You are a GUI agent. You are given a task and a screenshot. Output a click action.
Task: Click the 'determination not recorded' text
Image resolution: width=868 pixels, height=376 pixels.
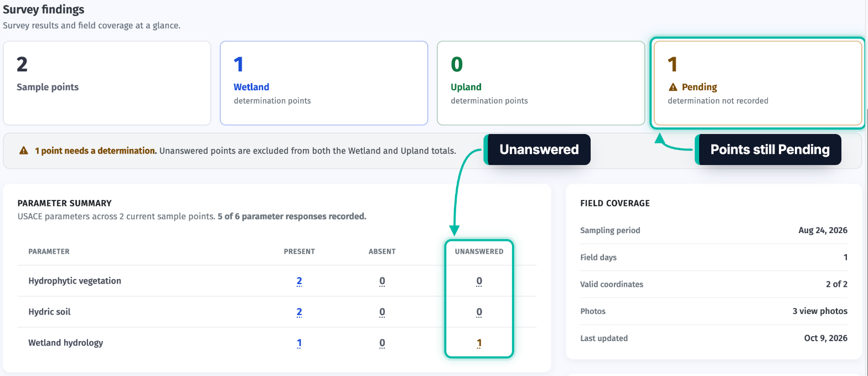click(718, 101)
